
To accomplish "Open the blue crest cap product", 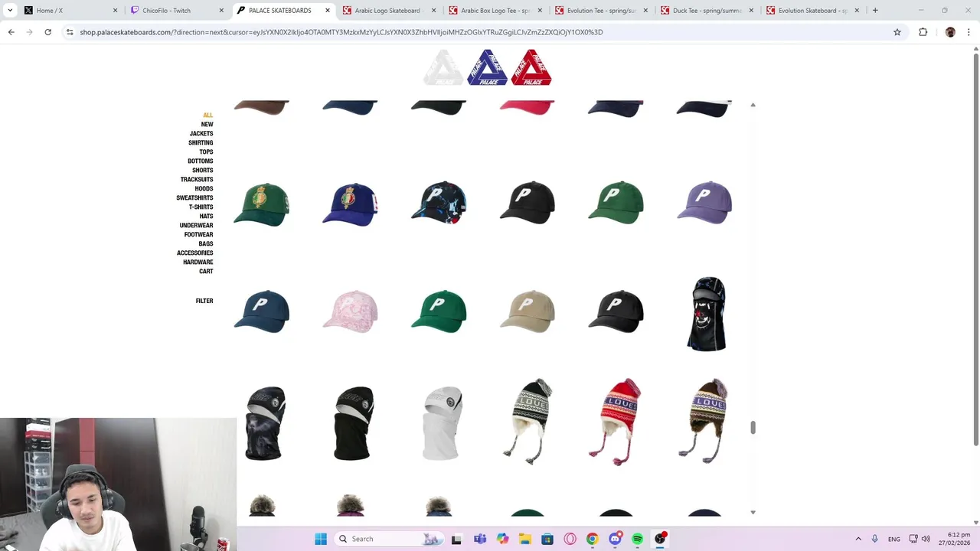I will pyautogui.click(x=350, y=204).
